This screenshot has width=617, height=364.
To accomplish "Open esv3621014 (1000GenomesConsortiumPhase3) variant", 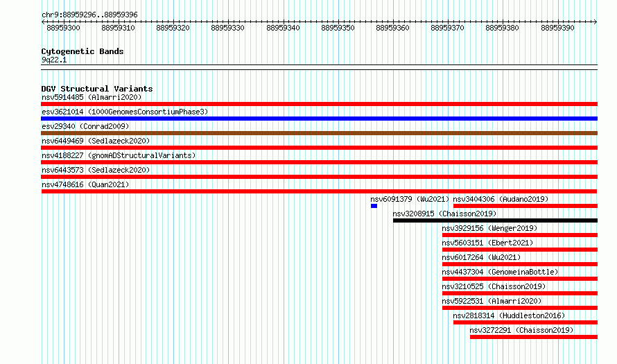I will tap(125, 112).
